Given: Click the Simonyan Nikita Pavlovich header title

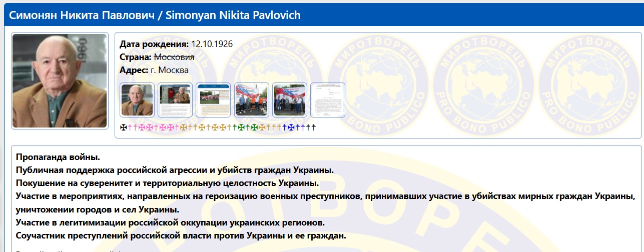Looking at the screenshot, I should coord(155,15).
